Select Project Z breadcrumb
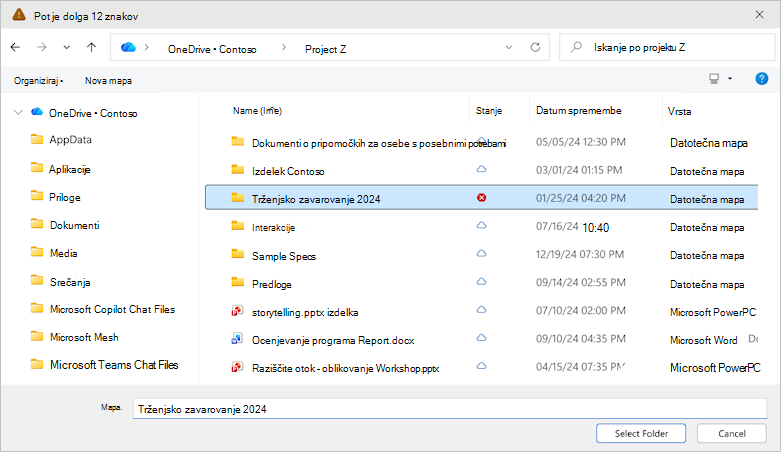Image resolution: width=781 pixels, height=452 pixels. pyautogui.click(x=325, y=49)
